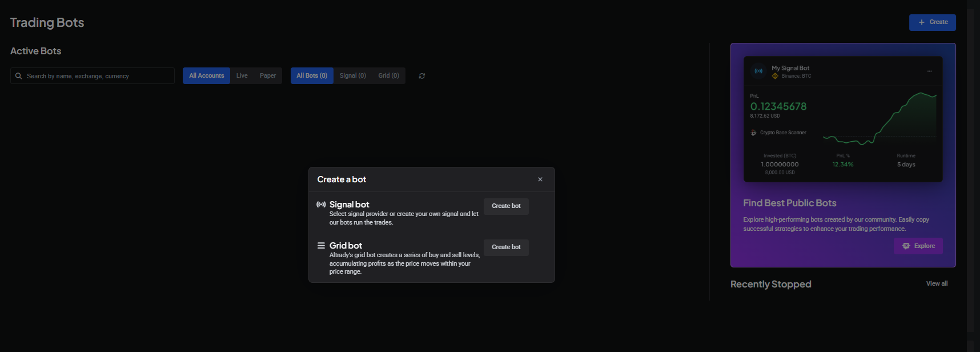This screenshot has height=352, width=980.
Task: Click the Signal bot heading
Action: point(350,205)
